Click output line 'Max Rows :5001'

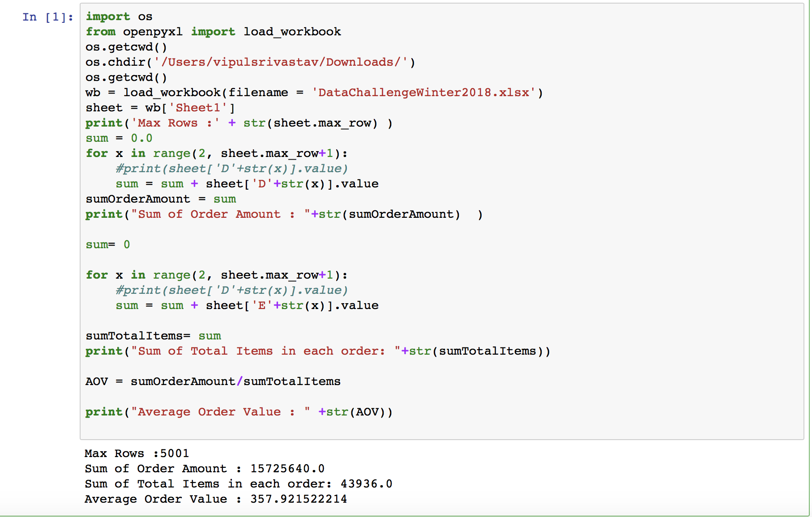pyautogui.click(x=137, y=453)
